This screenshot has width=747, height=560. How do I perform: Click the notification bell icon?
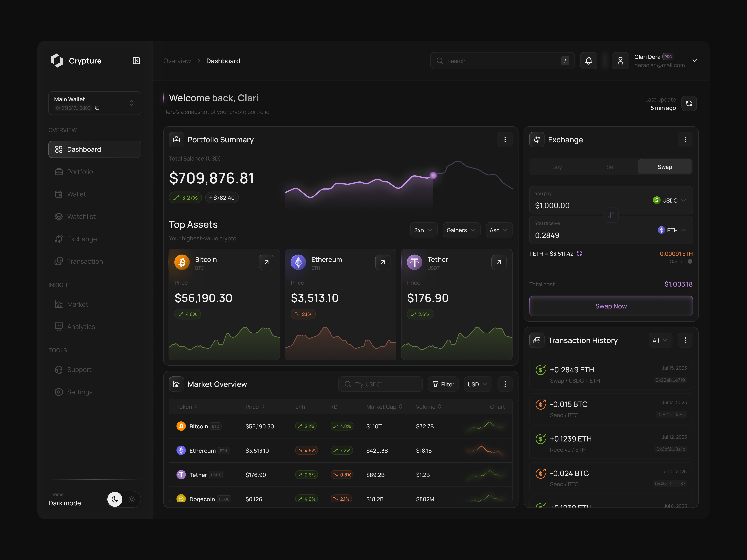589,61
